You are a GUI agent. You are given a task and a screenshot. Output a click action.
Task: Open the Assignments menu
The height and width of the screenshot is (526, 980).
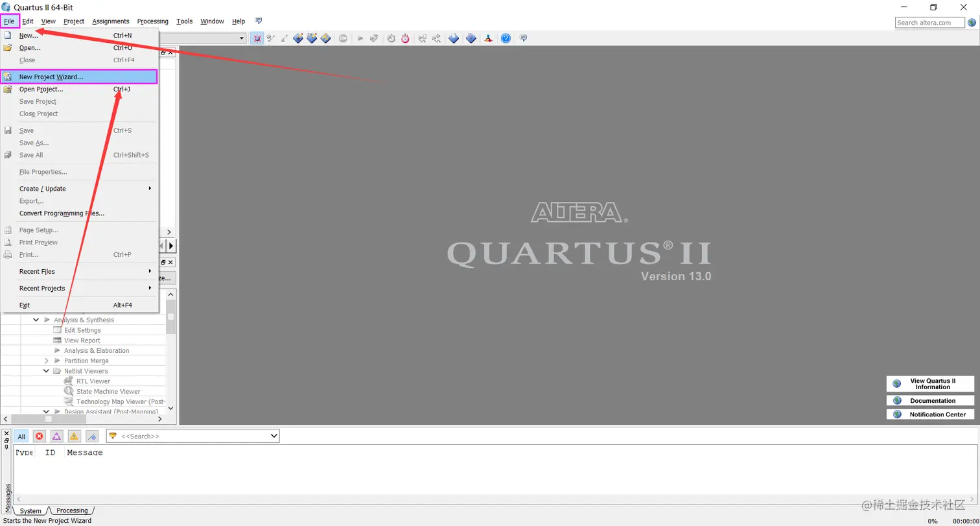[111, 21]
